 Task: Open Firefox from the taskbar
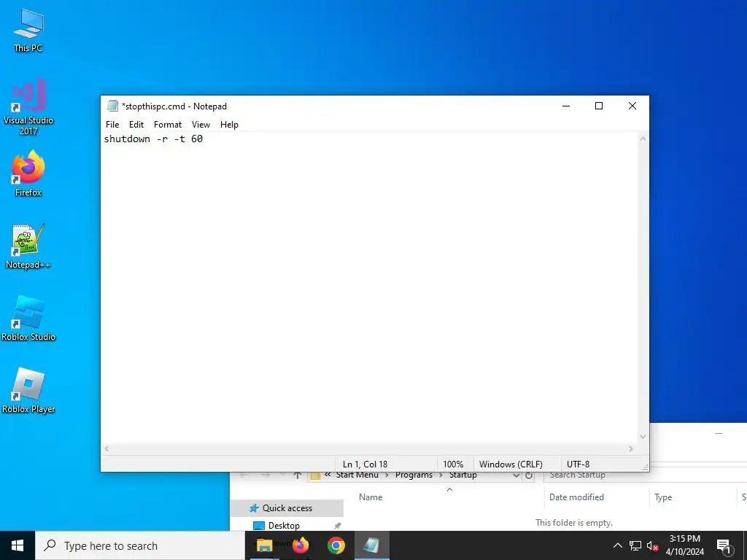tap(301, 545)
